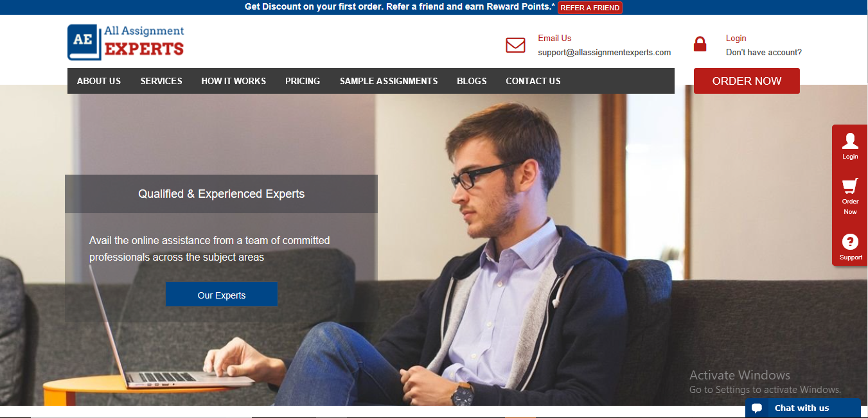Click the Refer a Friend button
The image size is (868, 418).
(x=590, y=8)
